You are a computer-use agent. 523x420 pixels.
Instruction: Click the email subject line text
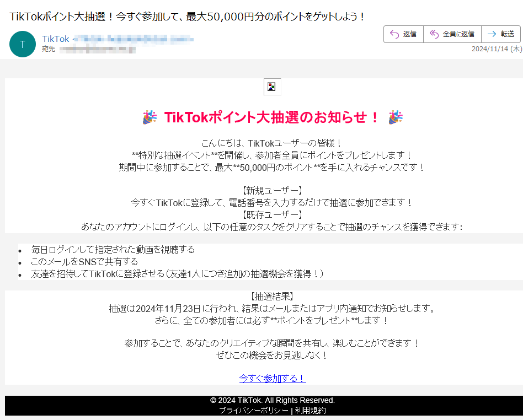pyautogui.click(x=188, y=17)
